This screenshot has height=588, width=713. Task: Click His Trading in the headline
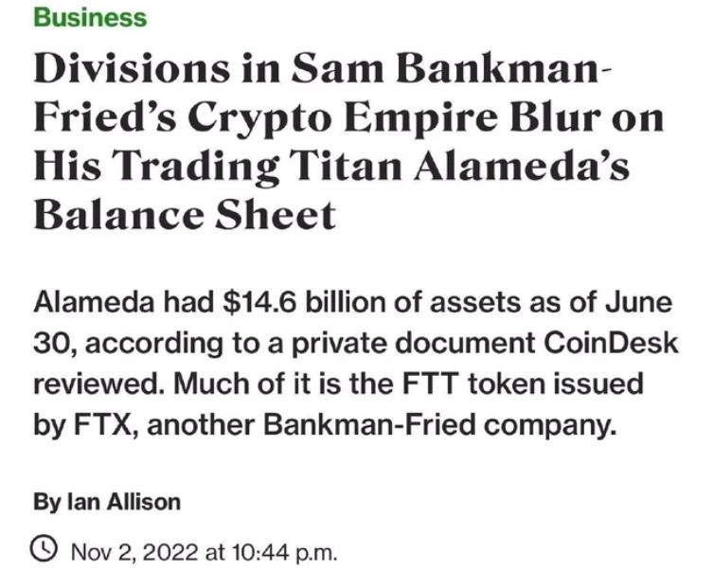pos(156,167)
